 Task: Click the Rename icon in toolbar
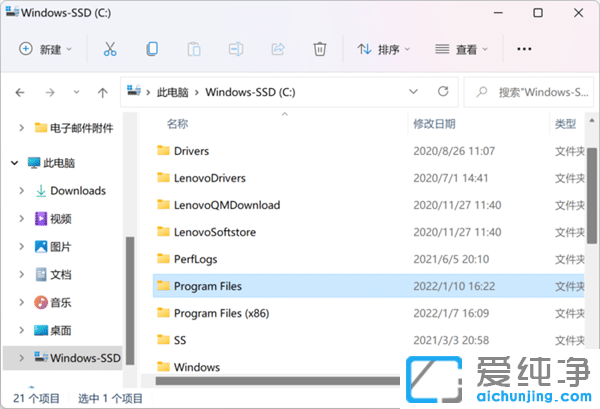236,49
